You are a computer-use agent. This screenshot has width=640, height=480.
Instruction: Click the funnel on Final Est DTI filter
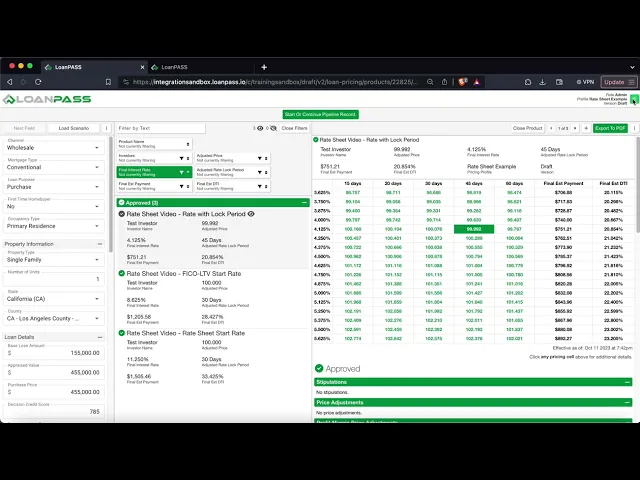tap(260, 186)
